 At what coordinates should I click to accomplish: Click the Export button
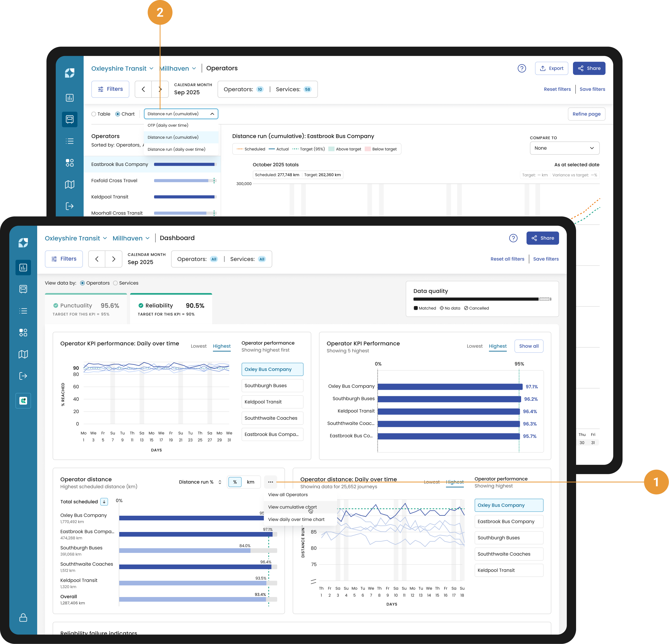[551, 68]
